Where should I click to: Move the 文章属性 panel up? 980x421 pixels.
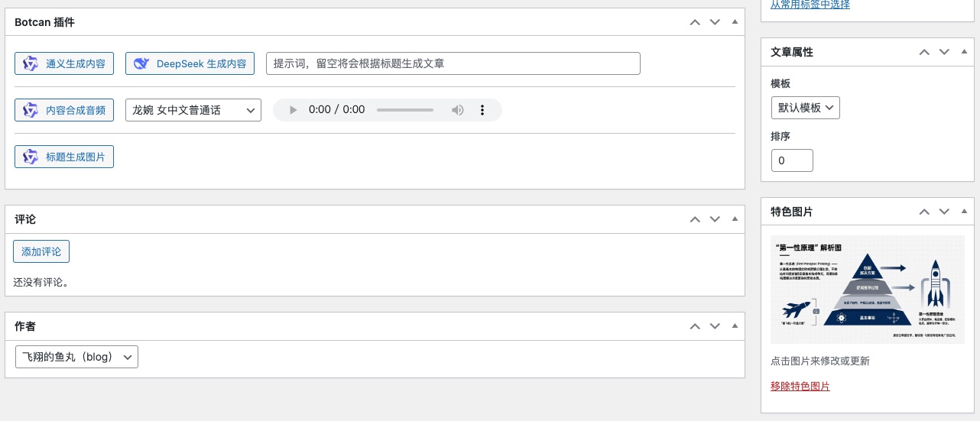[x=924, y=52]
